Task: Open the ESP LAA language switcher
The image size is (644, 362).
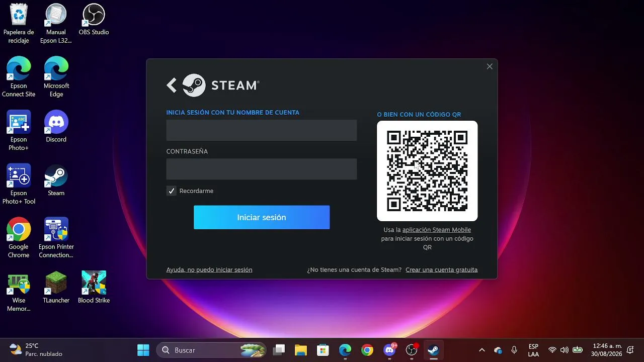Action: [x=533, y=350]
